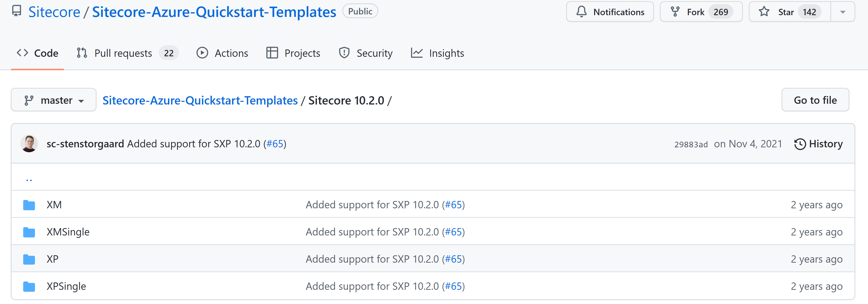Click the repository book icon
868x304 pixels.
point(17,11)
